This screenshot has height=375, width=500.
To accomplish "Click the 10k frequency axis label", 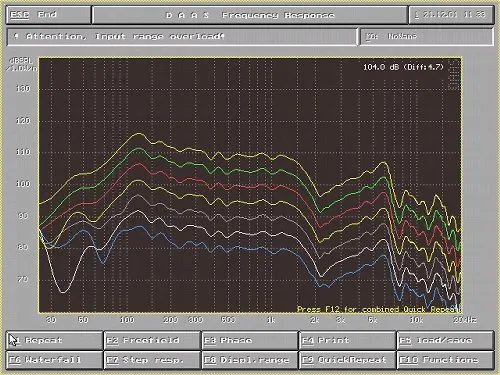I will 416,320.
